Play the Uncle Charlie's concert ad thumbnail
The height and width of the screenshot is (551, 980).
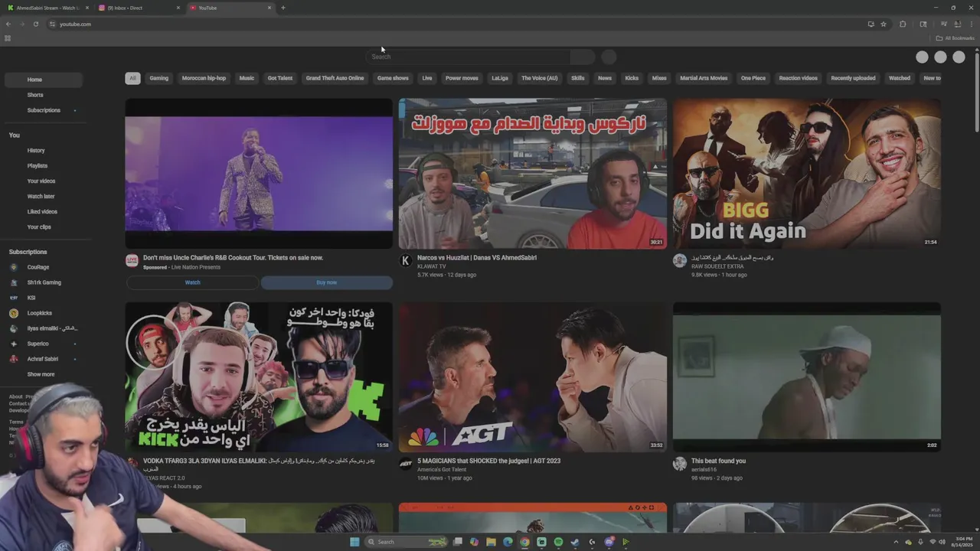point(259,173)
